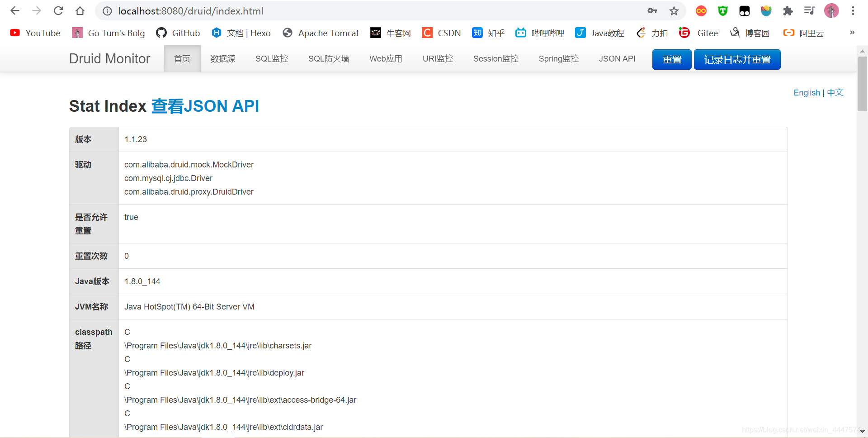Viewport: 868px width, 438px height.
Task: Select the access-bridge-64.jar classpath entry
Action: [241, 400]
